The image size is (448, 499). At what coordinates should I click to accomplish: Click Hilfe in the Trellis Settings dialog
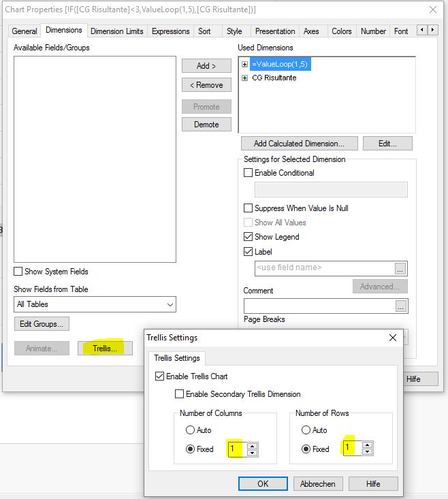pos(373,484)
